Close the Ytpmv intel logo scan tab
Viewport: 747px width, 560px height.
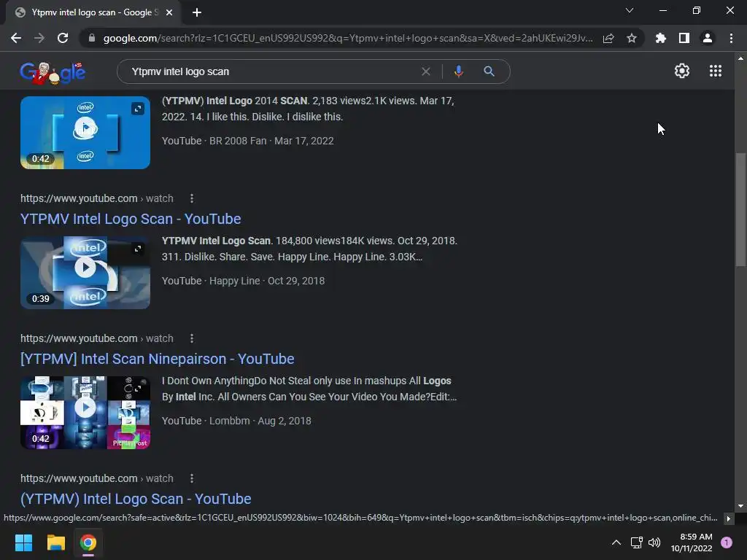click(169, 12)
